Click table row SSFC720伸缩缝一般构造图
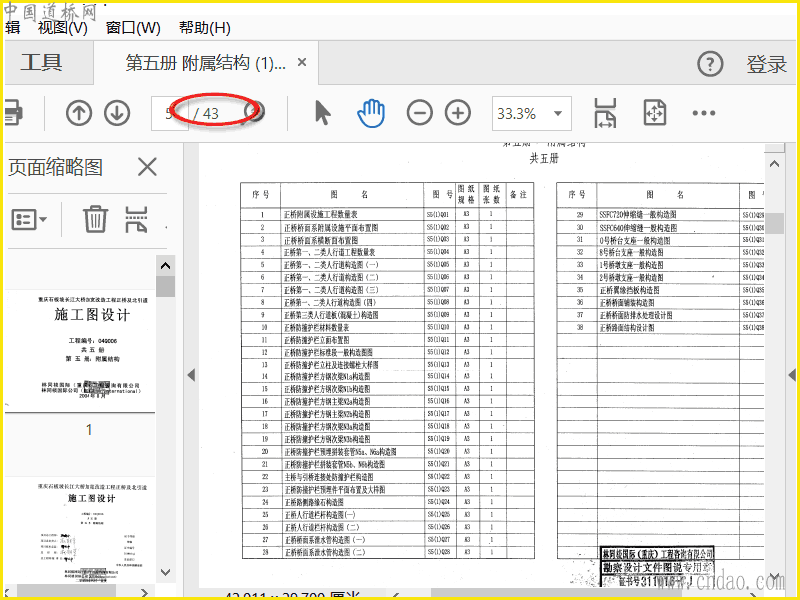The height and width of the screenshot is (600, 800). pos(660,214)
